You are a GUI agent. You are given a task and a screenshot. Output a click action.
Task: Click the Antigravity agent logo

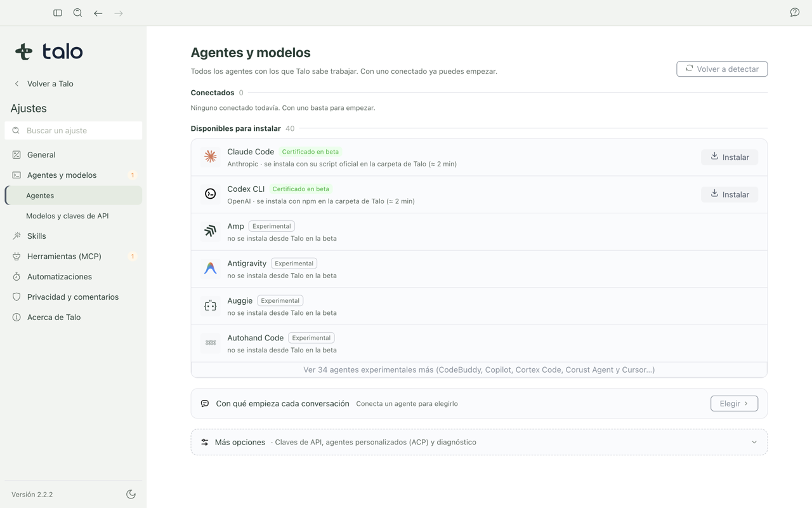[x=211, y=268]
